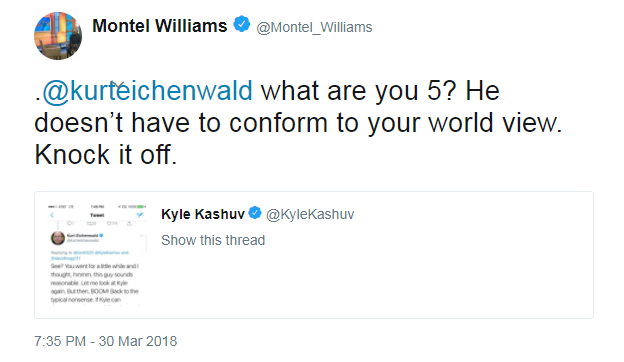
Task: Click the Kyle Kashuv display name
Action: pos(203,214)
